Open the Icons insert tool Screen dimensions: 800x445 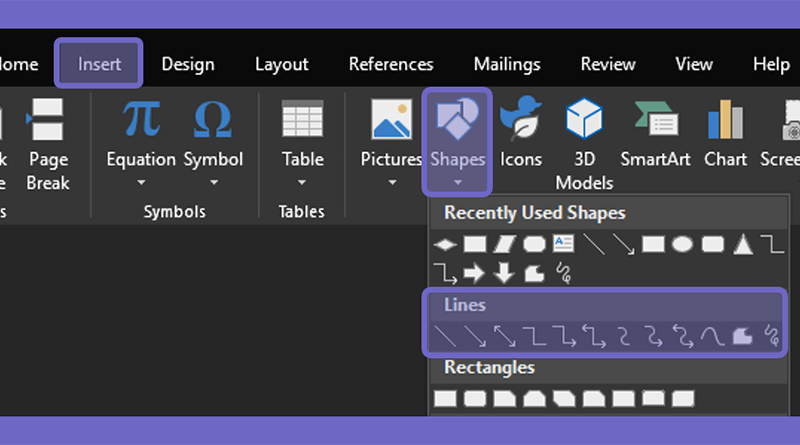point(520,132)
